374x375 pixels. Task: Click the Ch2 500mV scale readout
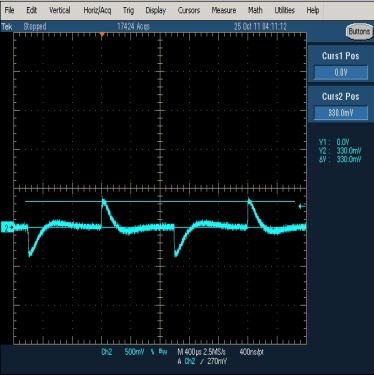123,352
